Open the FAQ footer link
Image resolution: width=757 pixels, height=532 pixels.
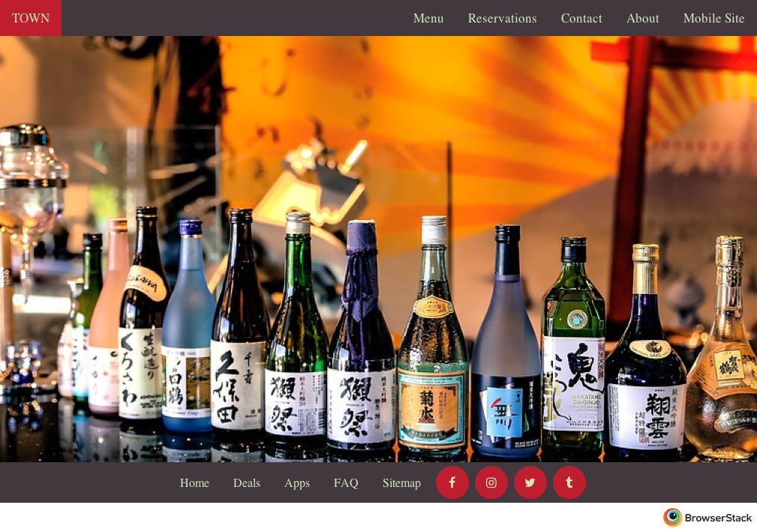[x=346, y=482]
